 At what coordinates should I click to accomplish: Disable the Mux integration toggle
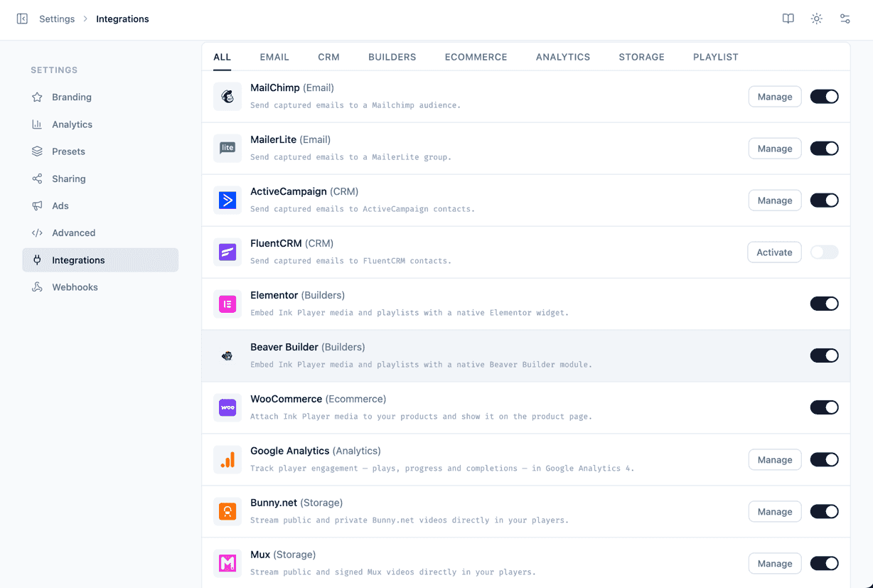tap(825, 564)
